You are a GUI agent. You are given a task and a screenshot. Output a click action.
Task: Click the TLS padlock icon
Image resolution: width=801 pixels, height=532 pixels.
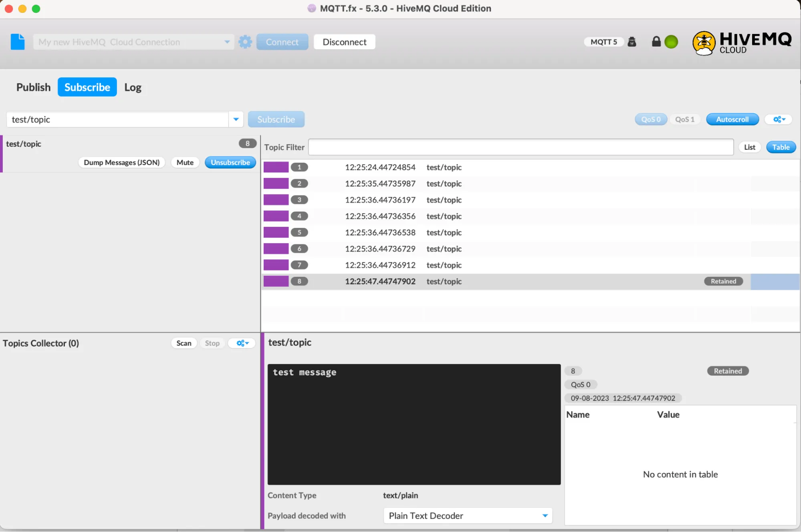(656, 42)
